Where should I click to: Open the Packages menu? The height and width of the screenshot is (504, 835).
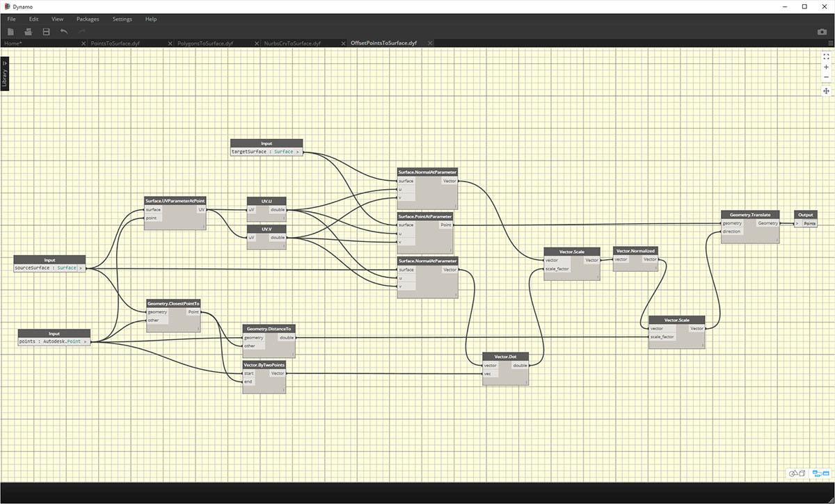[x=88, y=19]
